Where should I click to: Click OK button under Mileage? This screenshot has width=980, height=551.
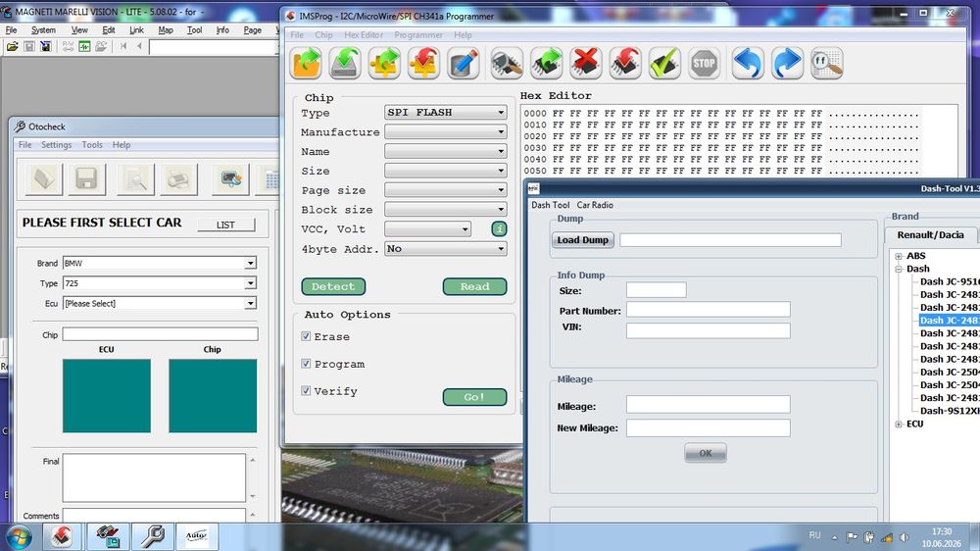[705, 453]
